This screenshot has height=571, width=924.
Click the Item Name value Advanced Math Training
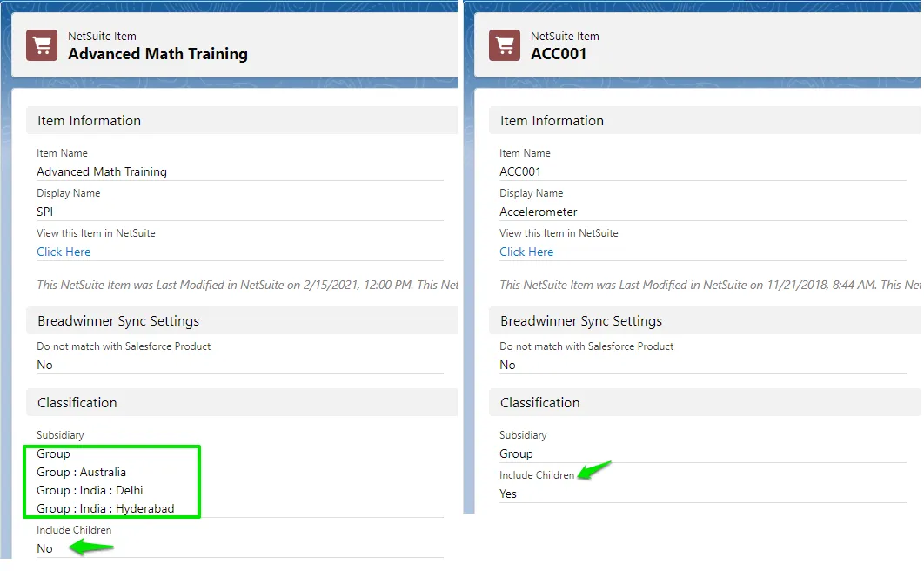[102, 171]
